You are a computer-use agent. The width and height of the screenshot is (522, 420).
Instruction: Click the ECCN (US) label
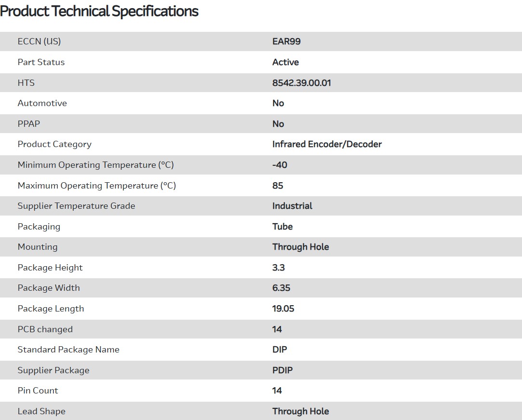[39, 41]
